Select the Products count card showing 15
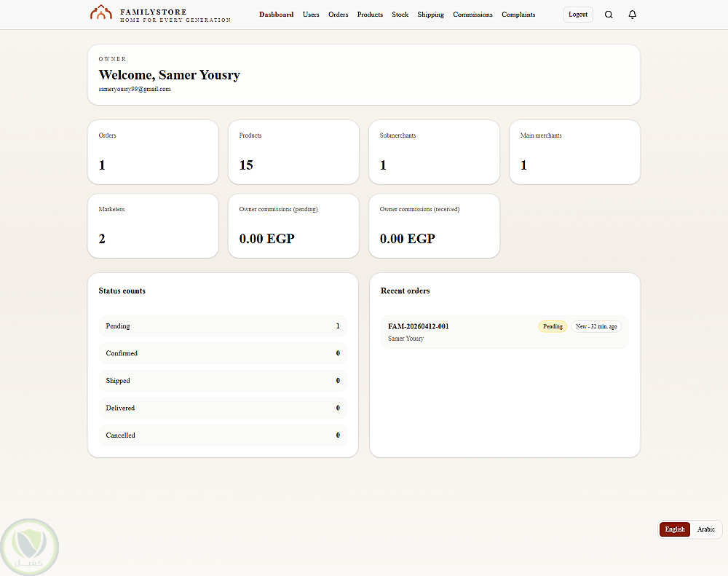The width and height of the screenshot is (728, 576). (293, 152)
